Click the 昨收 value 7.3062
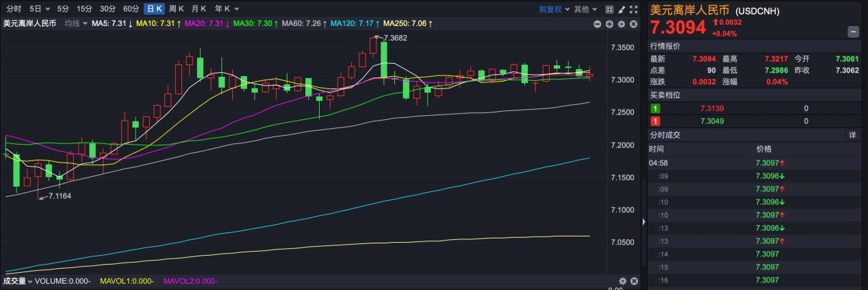The height and width of the screenshot is (290, 868). pyautogui.click(x=847, y=71)
